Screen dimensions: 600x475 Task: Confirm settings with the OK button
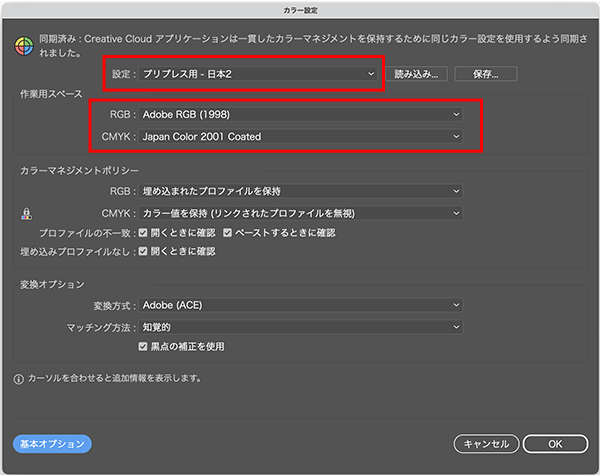pos(555,443)
